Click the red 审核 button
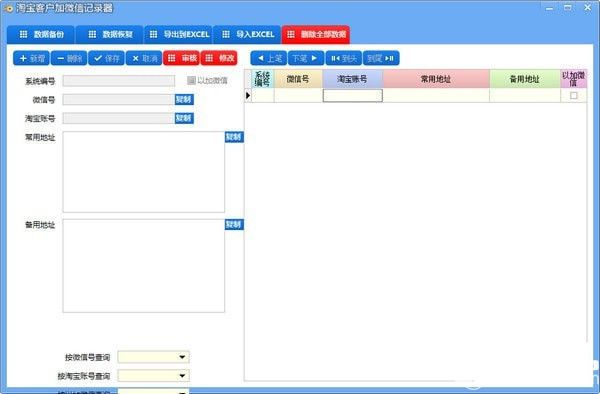Screen dimensions: 600x394 (x=181, y=58)
